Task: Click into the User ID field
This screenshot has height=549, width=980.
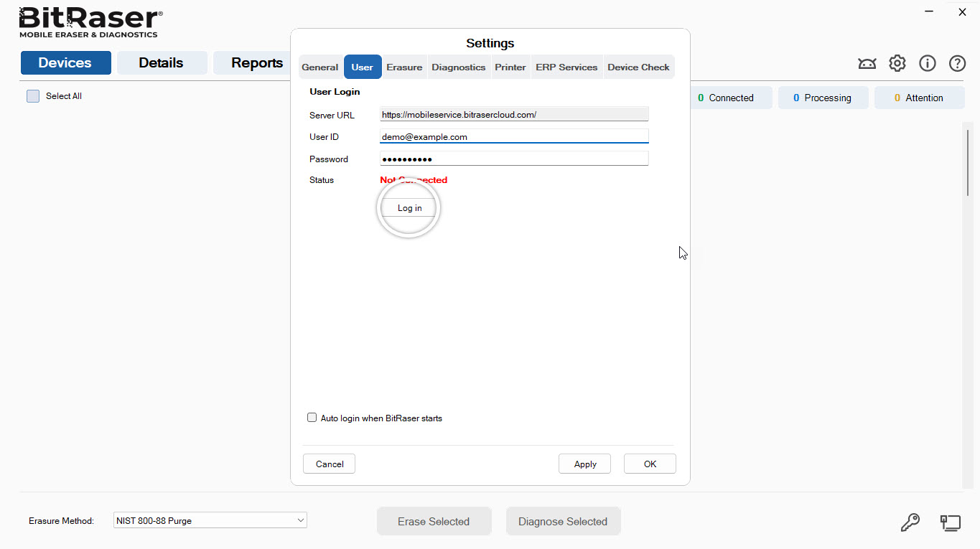Action: click(x=514, y=136)
